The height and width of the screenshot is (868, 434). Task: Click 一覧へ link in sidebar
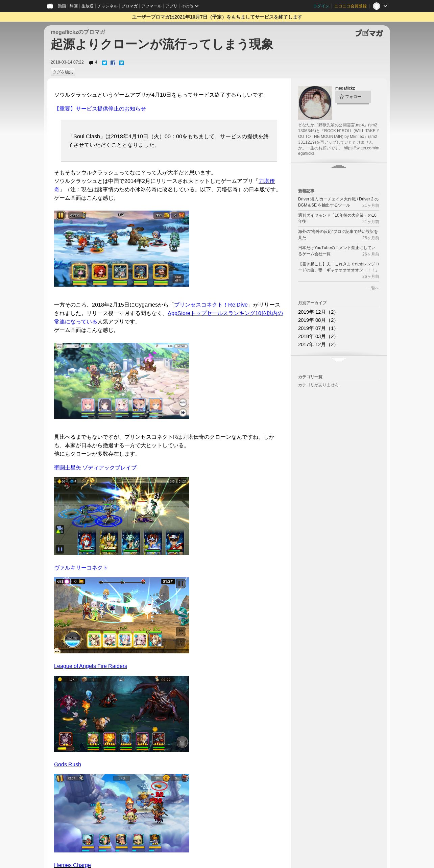[373, 288]
